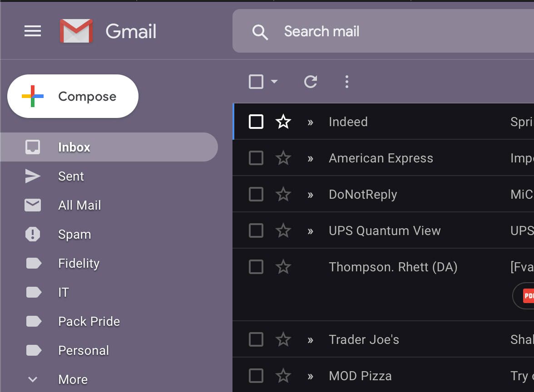Open the email from Thompson. Rhett (DA)
Screen dimensions: 534x392
[x=383, y=284]
